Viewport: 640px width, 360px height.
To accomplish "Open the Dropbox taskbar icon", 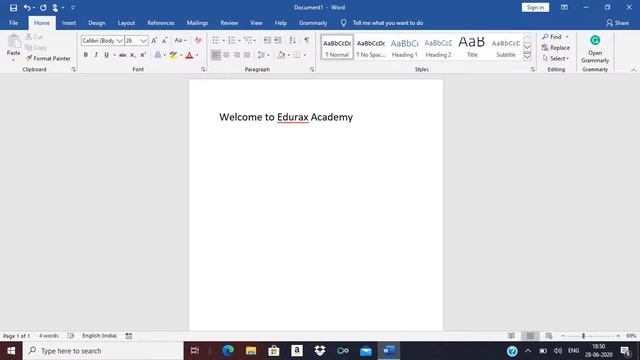I will pyautogui.click(x=320, y=351).
